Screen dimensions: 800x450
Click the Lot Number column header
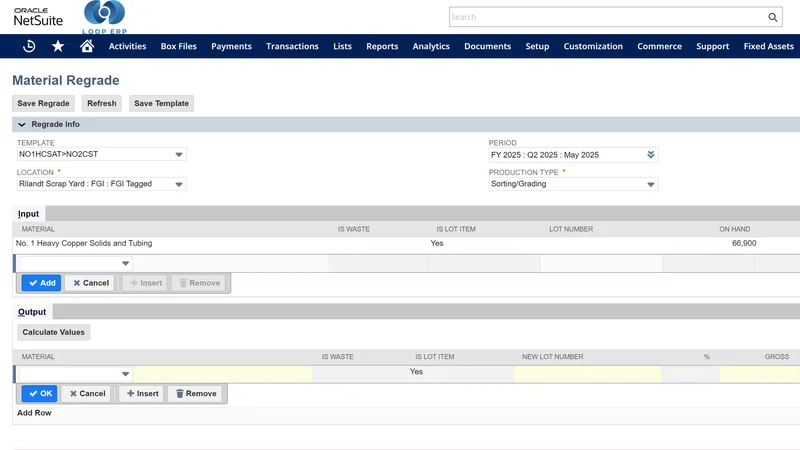point(571,229)
